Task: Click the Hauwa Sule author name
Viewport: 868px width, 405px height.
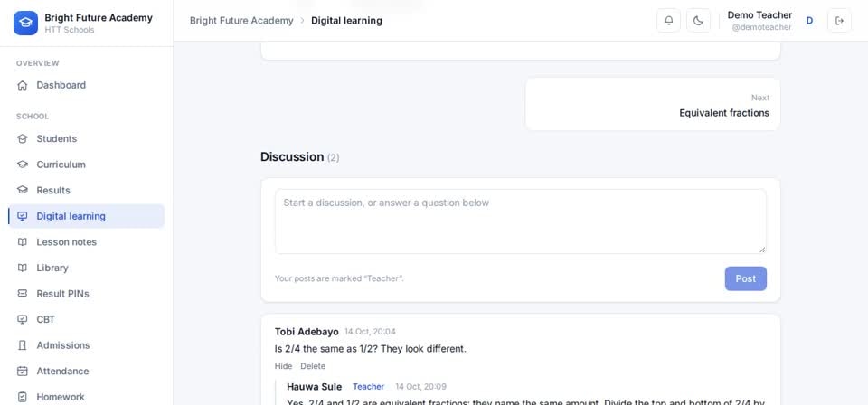Action: coord(315,387)
